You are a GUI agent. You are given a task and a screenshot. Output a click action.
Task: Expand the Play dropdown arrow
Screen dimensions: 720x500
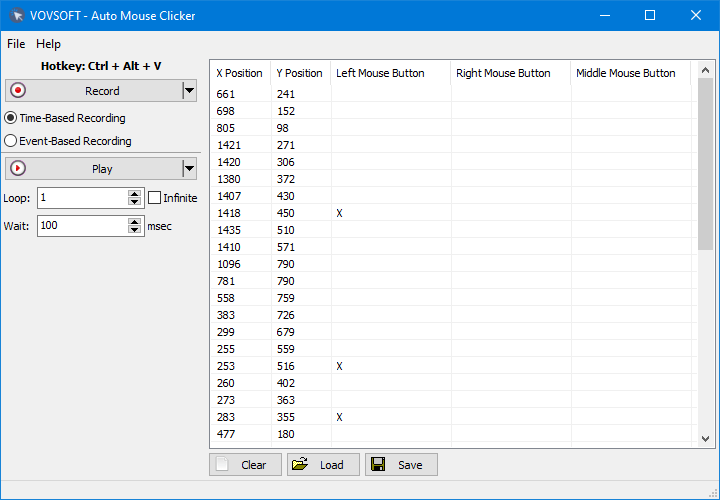click(189, 169)
